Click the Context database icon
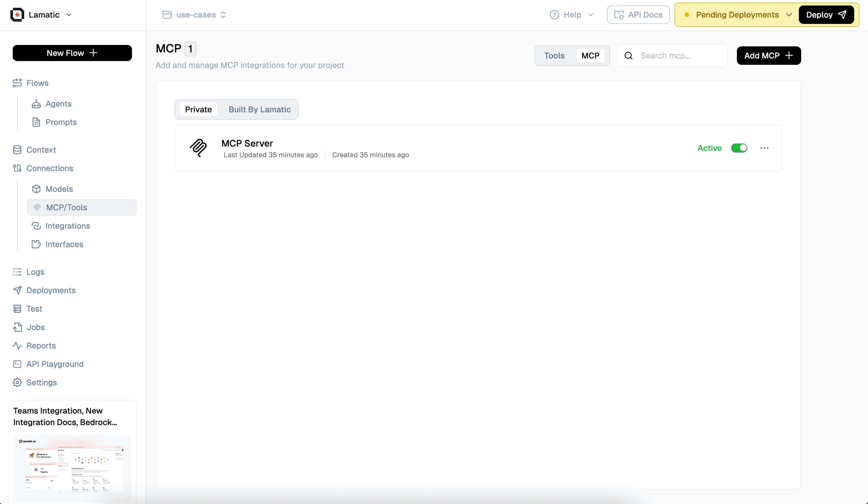Viewport: 868px width, 504px height. (17, 150)
